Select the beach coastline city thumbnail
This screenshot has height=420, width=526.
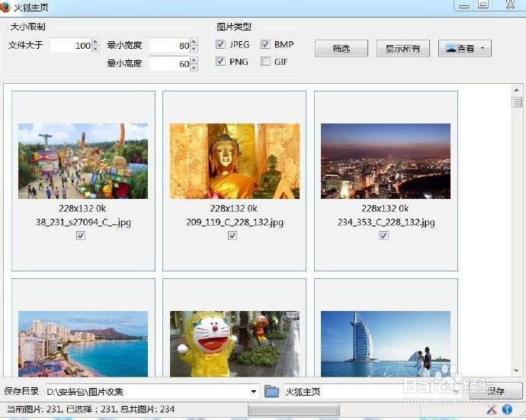(83, 344)
